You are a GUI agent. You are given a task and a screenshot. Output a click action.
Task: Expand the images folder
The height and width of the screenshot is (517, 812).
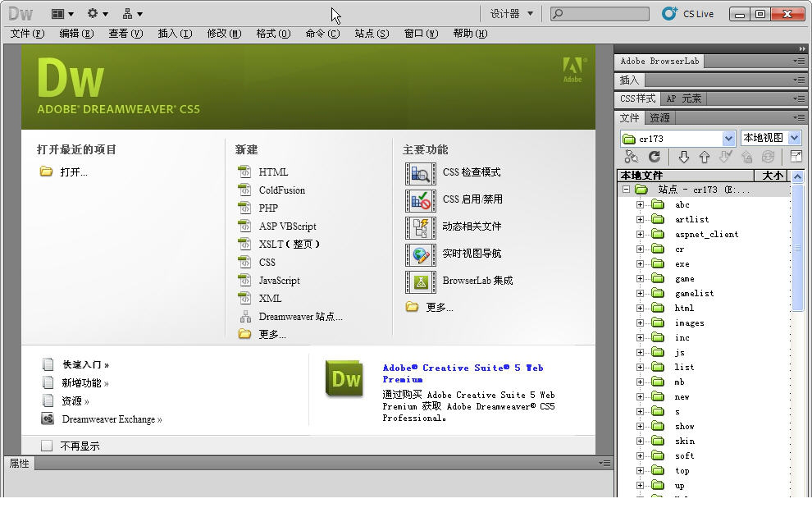pyautogui.click(x=640, y=323)
